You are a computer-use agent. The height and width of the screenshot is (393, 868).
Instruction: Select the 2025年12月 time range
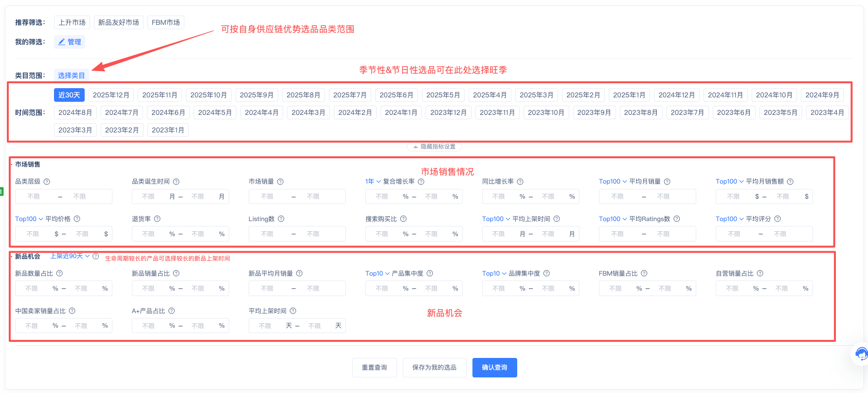pyautogui.click(x=111, y=95)
